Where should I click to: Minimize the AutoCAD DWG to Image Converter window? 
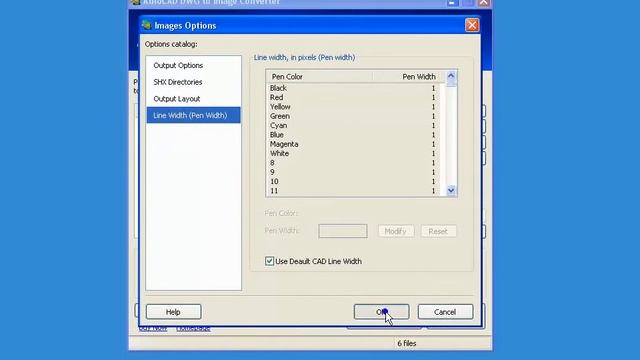[x=452, y=2]
